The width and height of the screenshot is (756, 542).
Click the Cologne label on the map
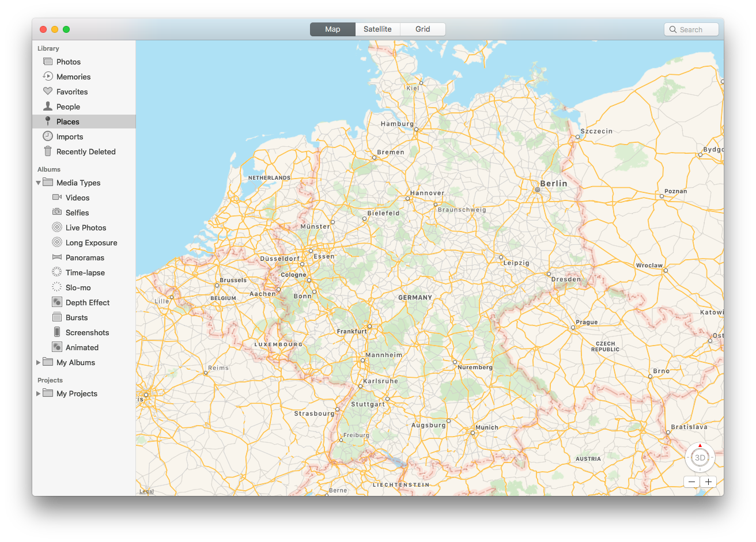[293, 275]
